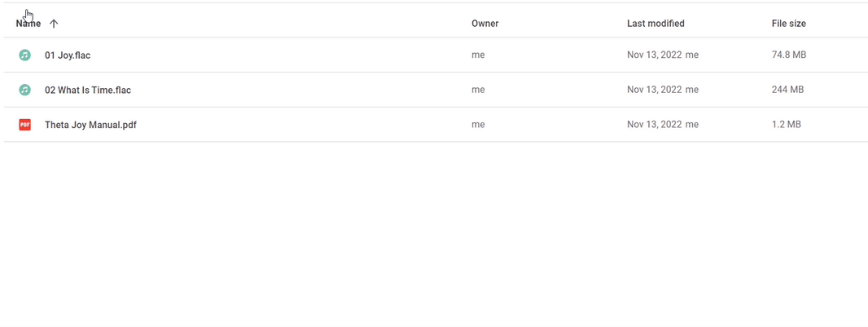Viewport: 868px width, 327px height.
Task: Select the file name Theta Joy Manual.pdf
Action: [x=90, y=125]
